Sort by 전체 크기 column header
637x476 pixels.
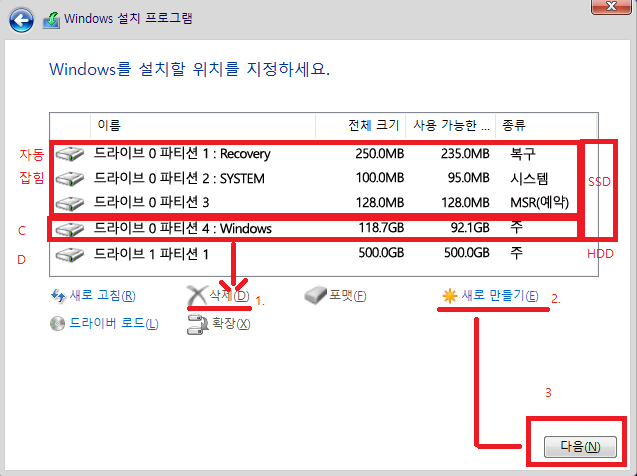point(360,125)
